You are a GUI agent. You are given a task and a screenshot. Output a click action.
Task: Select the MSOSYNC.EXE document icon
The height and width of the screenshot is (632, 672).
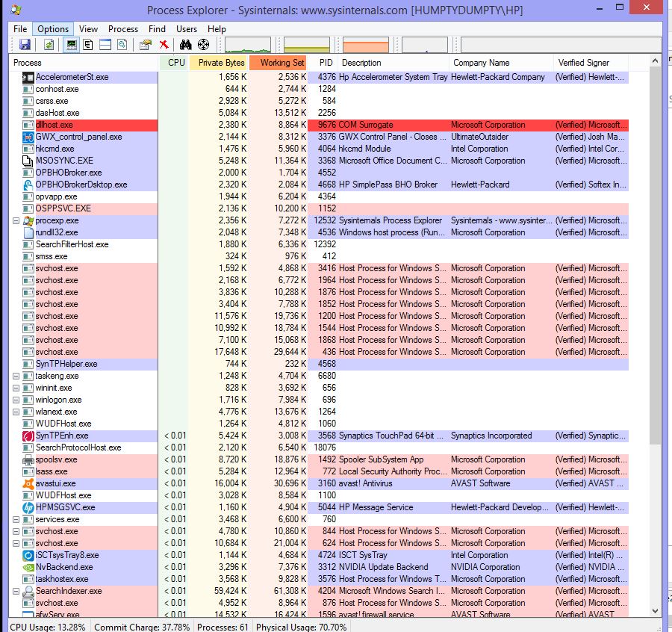coord(28,161)
